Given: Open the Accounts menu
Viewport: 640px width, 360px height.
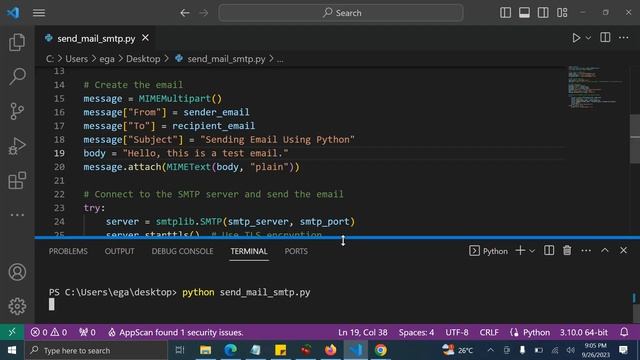Looking at the screenshot, I should coord(17,272).
